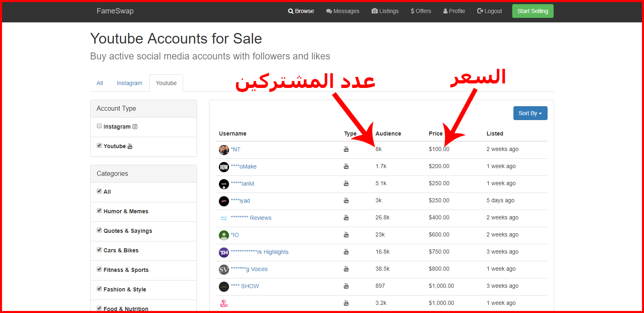This screenshot has height=313, width=644.
Task: Click the purple avatar for rk Highlights
Action: 224,252
